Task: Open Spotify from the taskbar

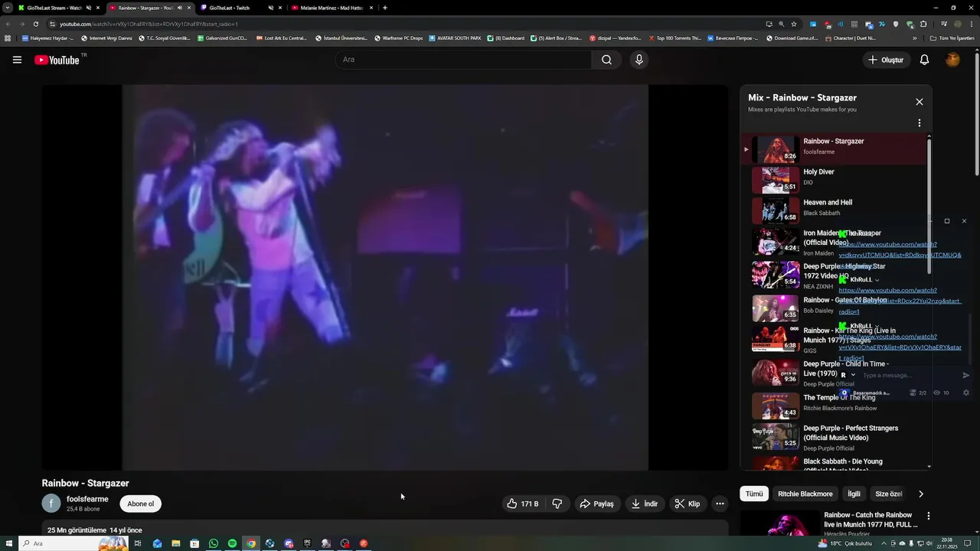Action: pyautogui.click(x=232, y=543)
